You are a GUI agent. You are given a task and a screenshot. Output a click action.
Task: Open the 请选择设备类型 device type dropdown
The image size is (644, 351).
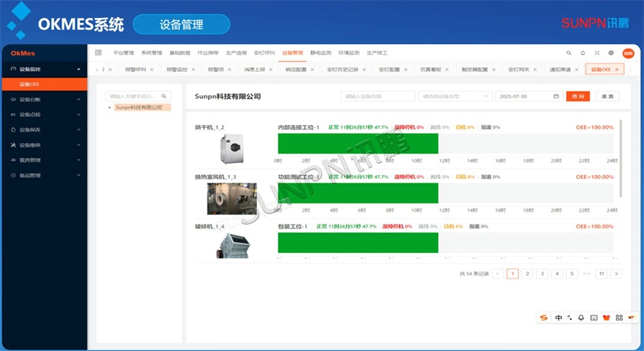[x=455, y=96]
